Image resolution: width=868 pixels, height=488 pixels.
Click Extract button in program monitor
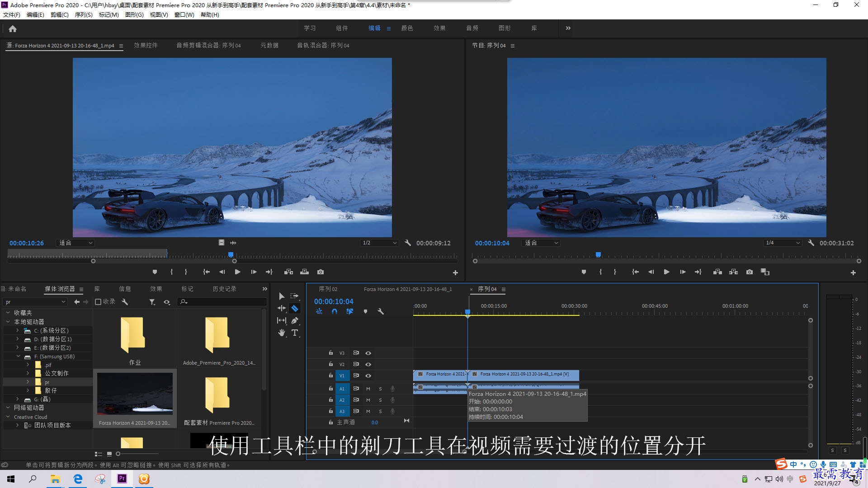pyautogui.click(x=733, y=272)
